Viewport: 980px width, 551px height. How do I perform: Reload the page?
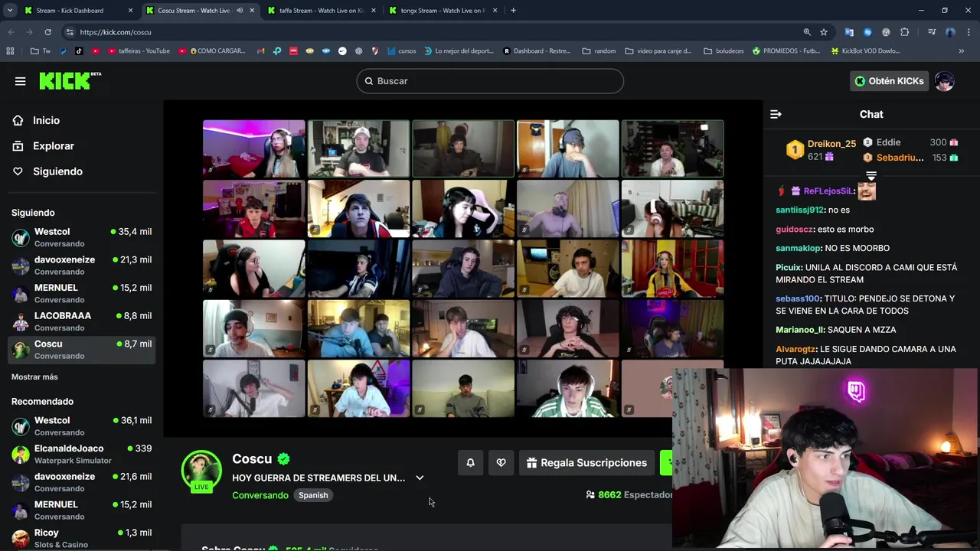[47, 32]
